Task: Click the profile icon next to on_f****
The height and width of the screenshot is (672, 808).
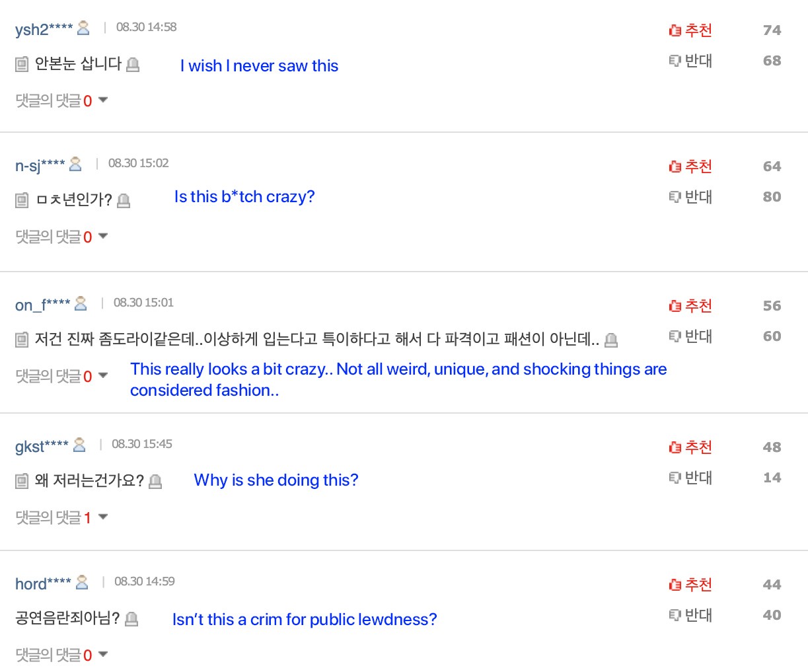Action: (81, 303)
